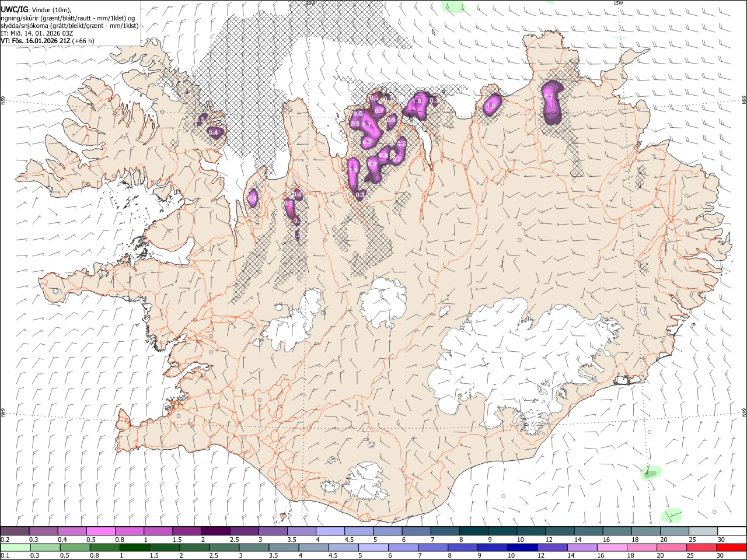
Task: Pick the upper legend swatch labeled 10
Action: (531, 531)
